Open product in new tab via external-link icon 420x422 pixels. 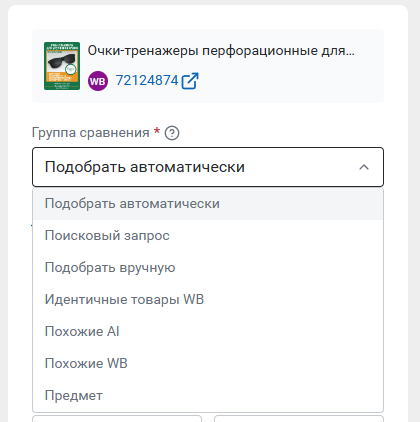pos(190,81)
